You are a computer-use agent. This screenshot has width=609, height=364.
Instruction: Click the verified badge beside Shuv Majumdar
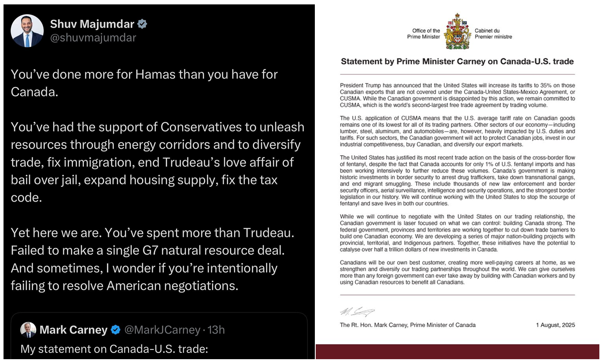tap(142, 24)
